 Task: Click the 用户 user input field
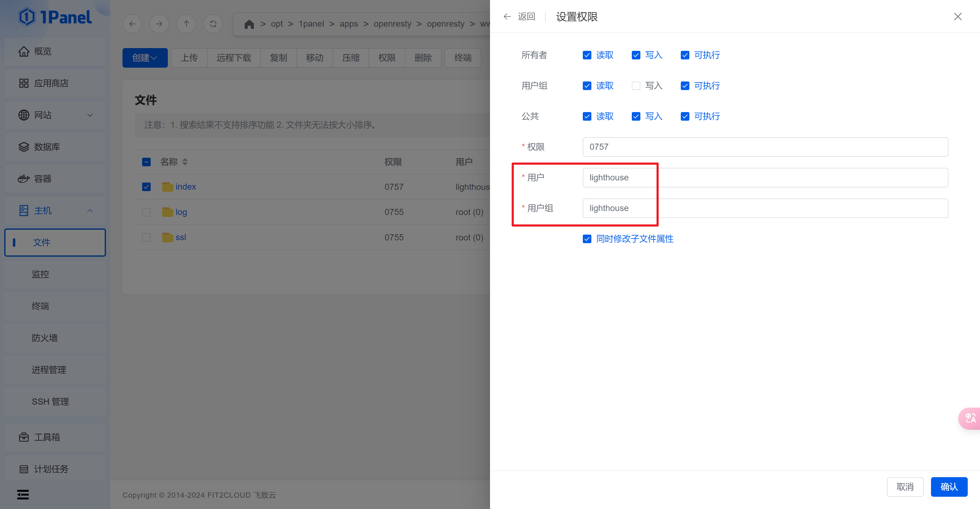pyautogui.click(x=765, y=178)
